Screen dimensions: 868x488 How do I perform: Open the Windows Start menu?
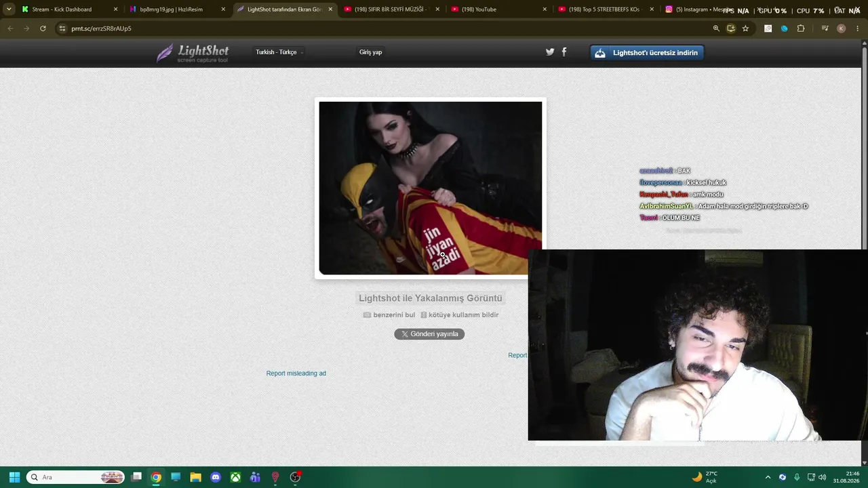point(14,477)
